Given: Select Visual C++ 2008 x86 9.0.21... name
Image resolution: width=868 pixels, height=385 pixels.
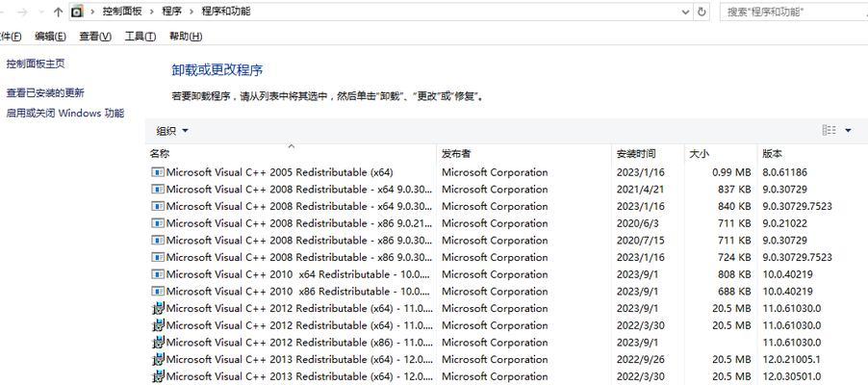Looking at the screenshot, I should pyautogui.click(x=298, y=223).
